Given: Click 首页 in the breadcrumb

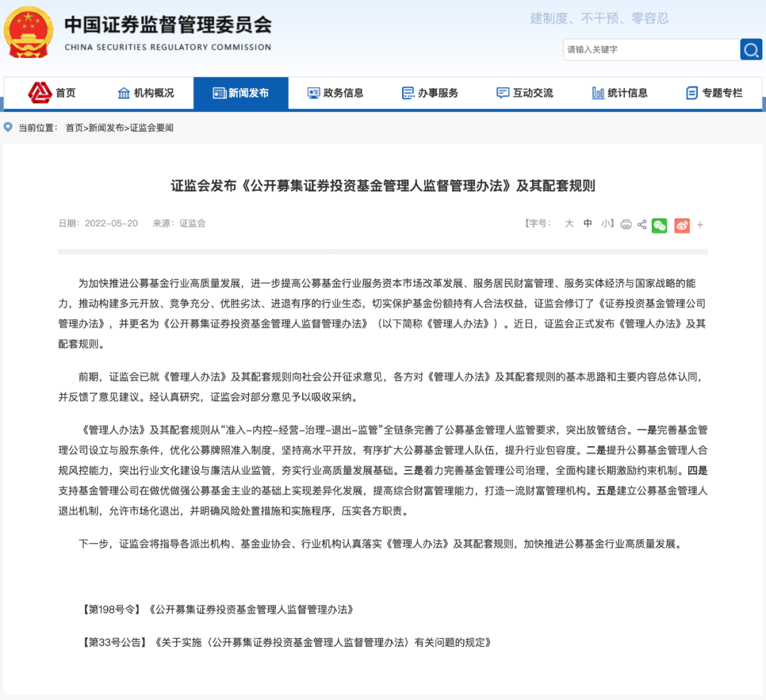Looking at the screenshot, I should (74, 128).
